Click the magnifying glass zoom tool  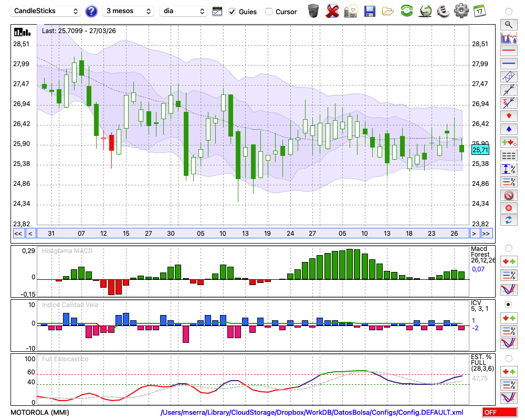(x=508, y=24)
